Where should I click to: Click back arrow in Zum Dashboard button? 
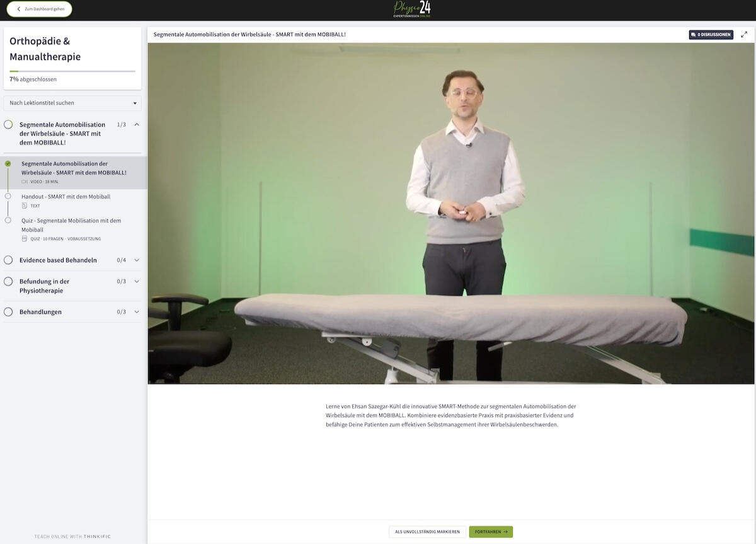[19, 9]
